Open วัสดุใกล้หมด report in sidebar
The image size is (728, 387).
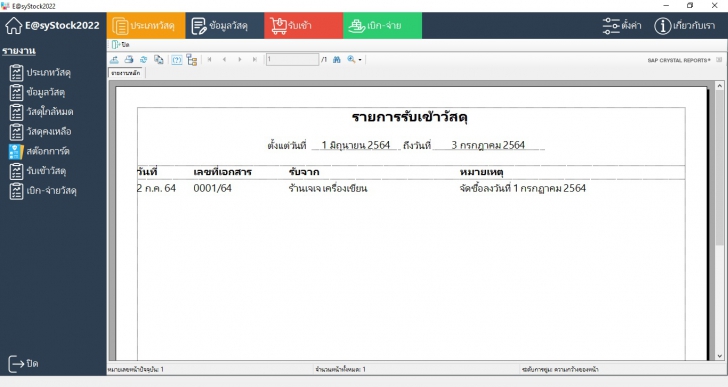click(41, 112)
